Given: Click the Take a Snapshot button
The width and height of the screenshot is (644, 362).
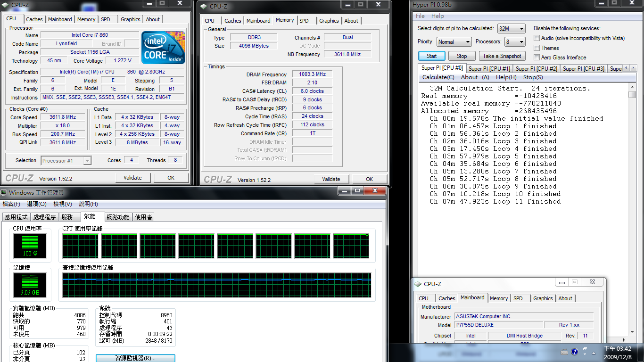Looking at the screenshot, I should (502, 56).
